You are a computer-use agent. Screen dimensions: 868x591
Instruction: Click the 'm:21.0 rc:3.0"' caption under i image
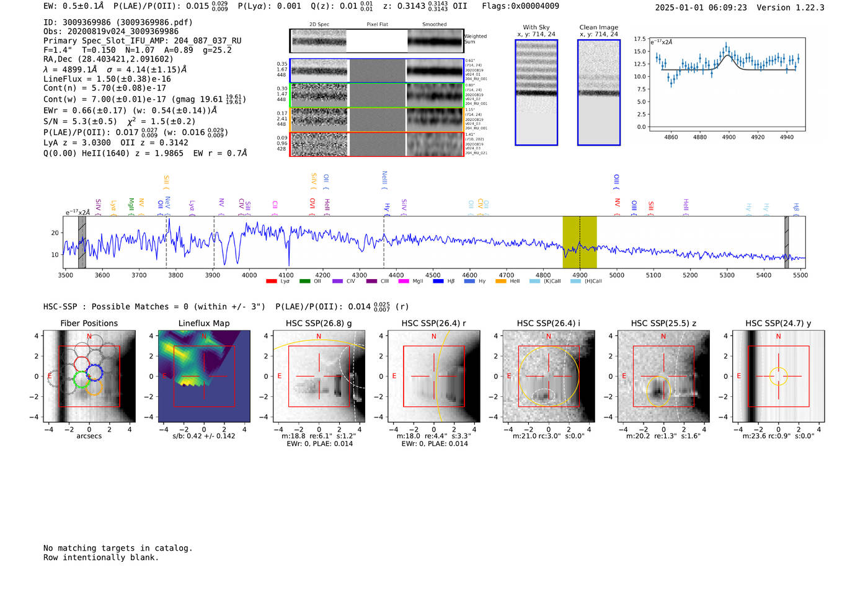(549, 436)
